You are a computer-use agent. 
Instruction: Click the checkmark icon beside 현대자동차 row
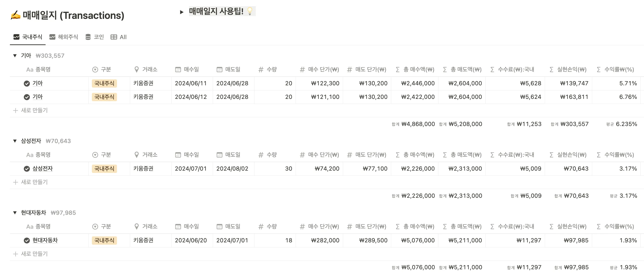27,240
